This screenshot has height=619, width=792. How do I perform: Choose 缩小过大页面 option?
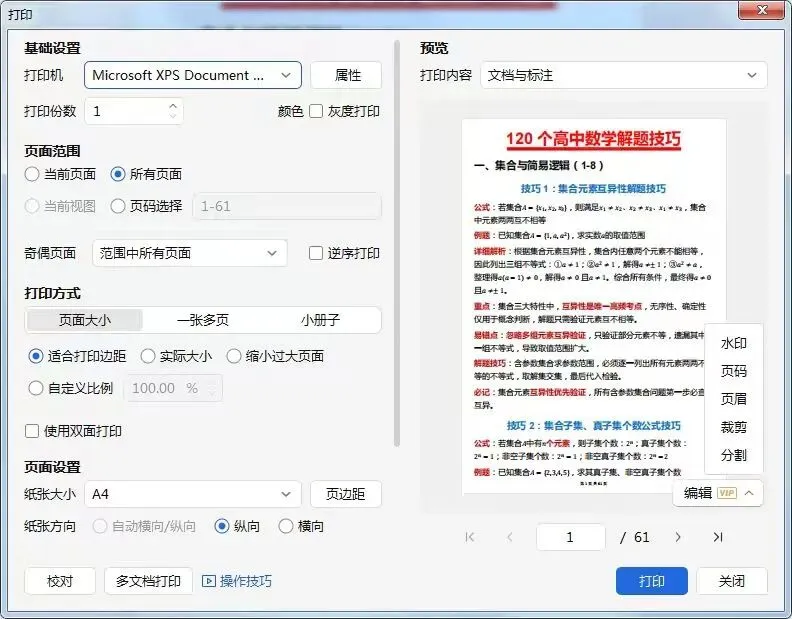(x=233, y=356)
